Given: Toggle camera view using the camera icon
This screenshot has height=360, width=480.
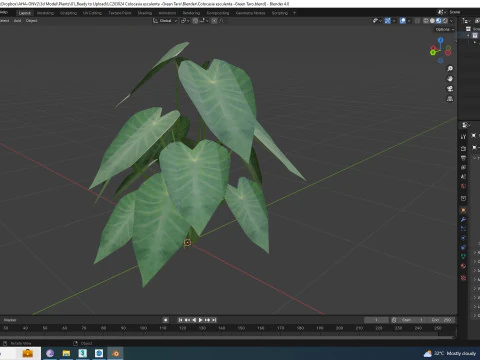Looking at the screenshot, I should [450, 89].
